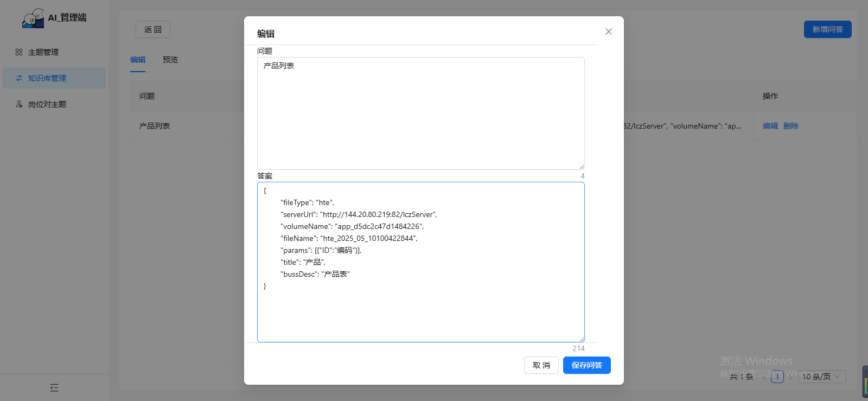Image resolution: width=868 pixels, height=401 pixels.
Task: Select the 编辑 tab
Action: pos(138,60)
